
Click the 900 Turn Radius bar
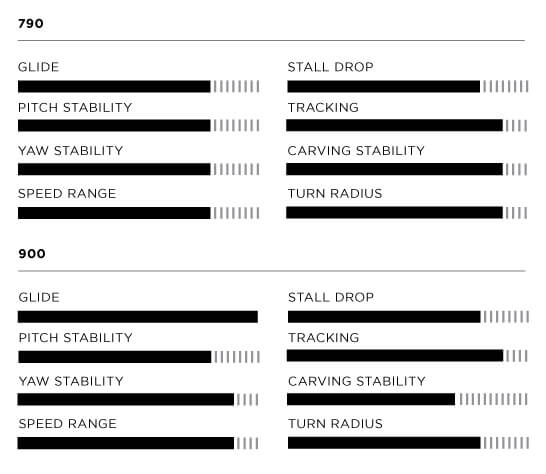point(408,443)
